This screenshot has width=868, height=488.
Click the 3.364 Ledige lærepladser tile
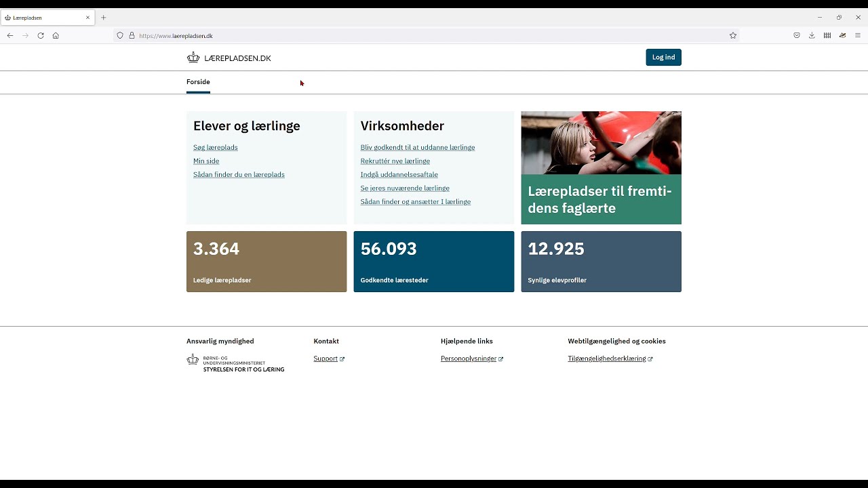[x=267, y=262]
